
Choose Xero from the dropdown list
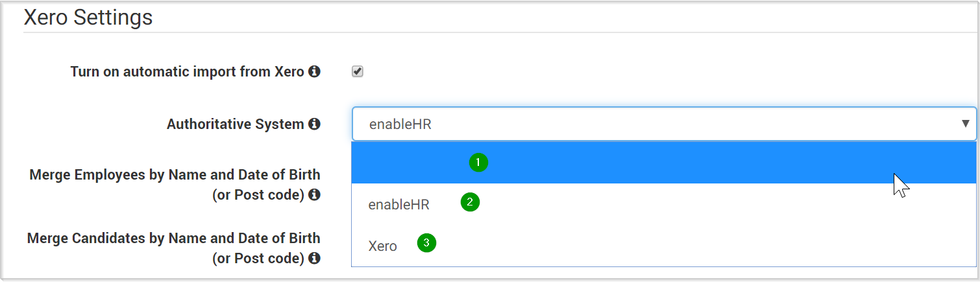[664, 246]
